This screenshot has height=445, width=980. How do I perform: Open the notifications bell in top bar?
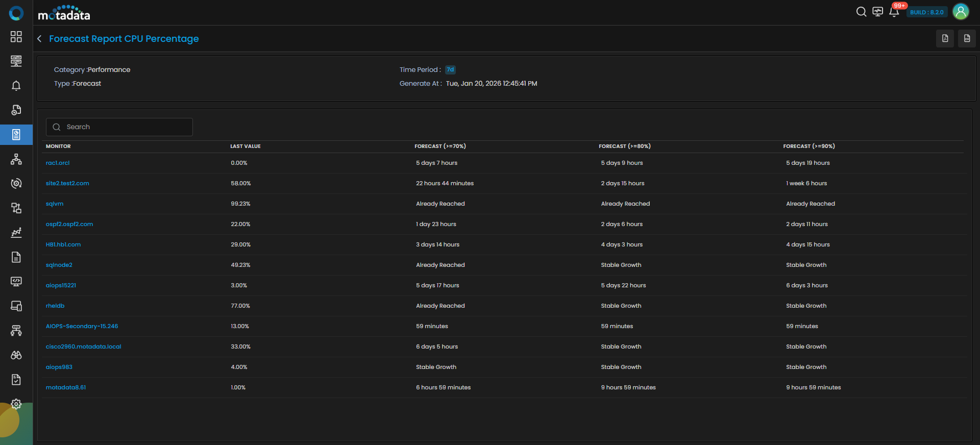click(x=894, y=12)
